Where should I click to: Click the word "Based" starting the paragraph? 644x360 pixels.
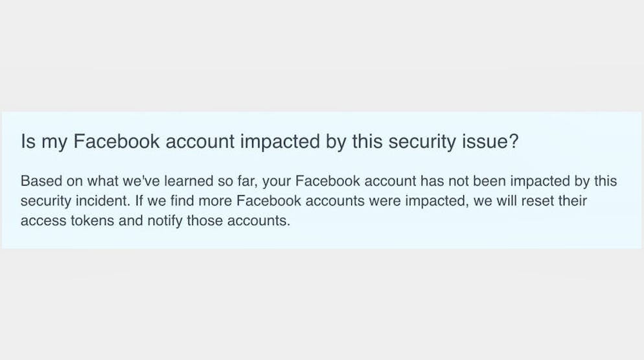[x=37, y=181]
